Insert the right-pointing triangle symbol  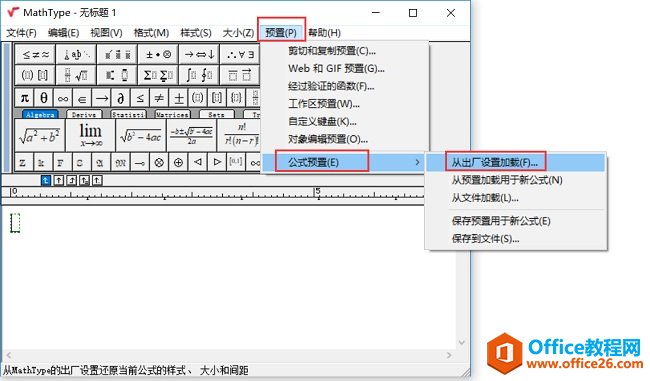pos(217,163)
